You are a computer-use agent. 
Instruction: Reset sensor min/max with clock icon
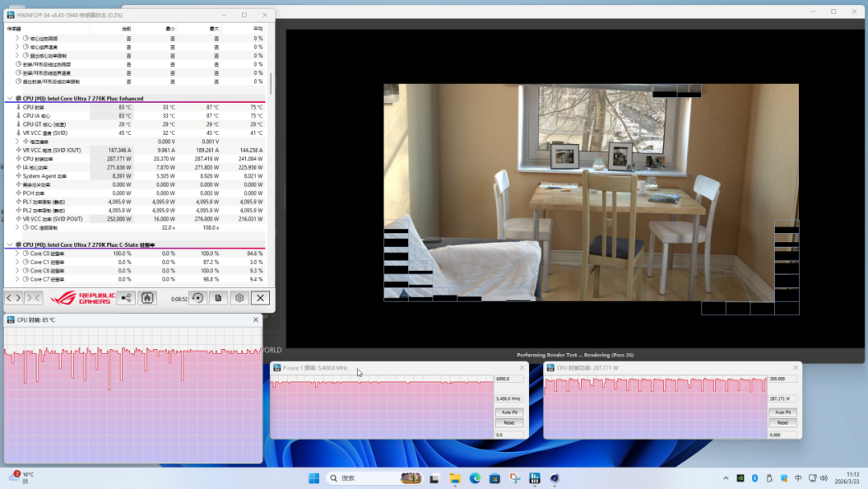coord(197,298)
